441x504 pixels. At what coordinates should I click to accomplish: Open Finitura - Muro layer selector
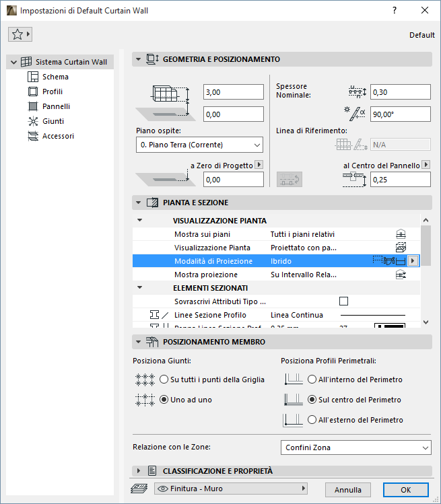pyautogui.click(x=231, y=489)
